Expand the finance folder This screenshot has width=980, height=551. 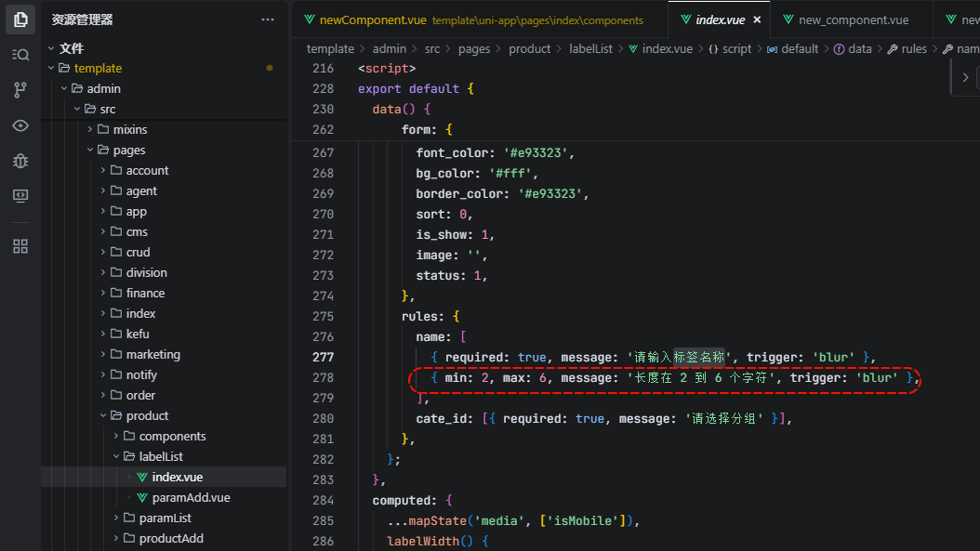pos(102,293)
